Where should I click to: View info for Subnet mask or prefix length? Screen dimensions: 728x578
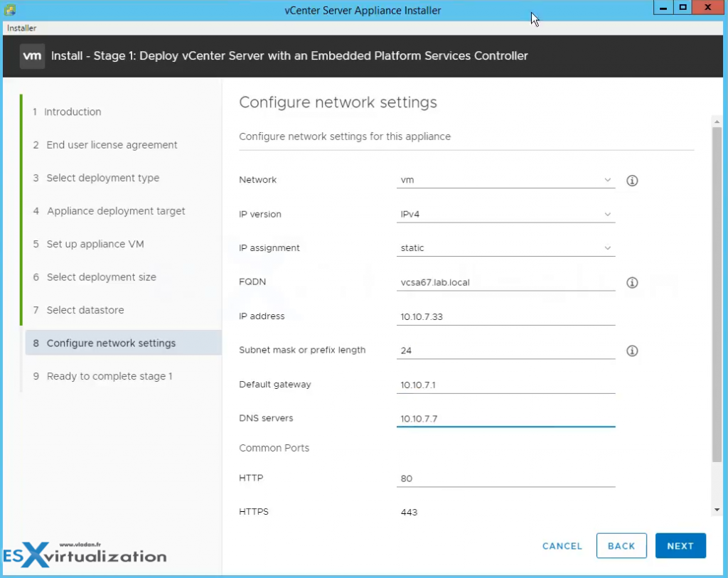point(631,350)
